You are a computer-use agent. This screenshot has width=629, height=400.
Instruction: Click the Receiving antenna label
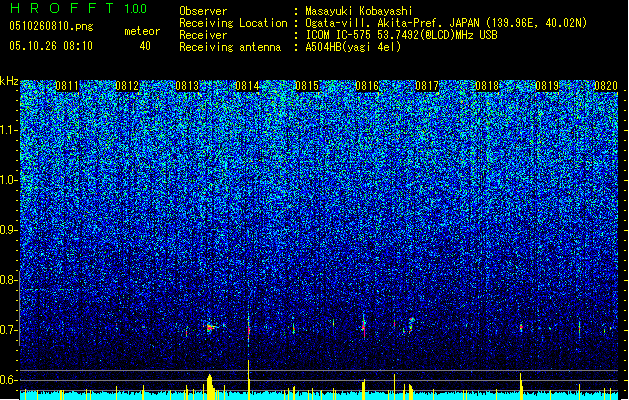(x=230, y=47)
